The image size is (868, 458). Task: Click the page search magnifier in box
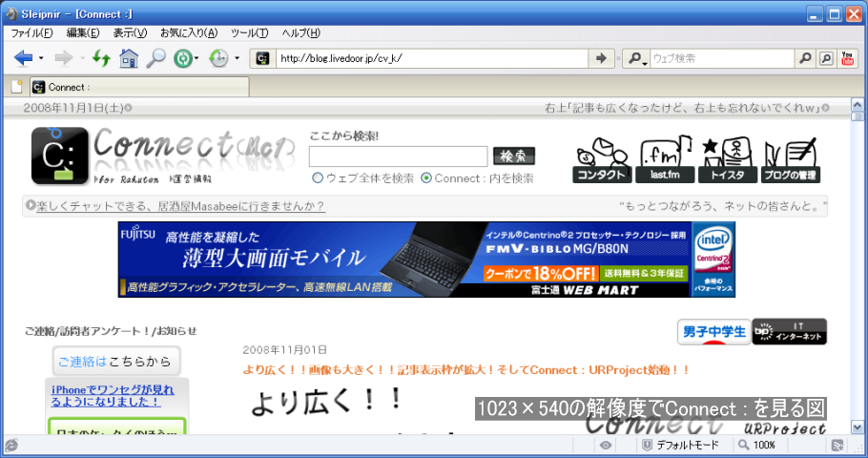[826, 58]
